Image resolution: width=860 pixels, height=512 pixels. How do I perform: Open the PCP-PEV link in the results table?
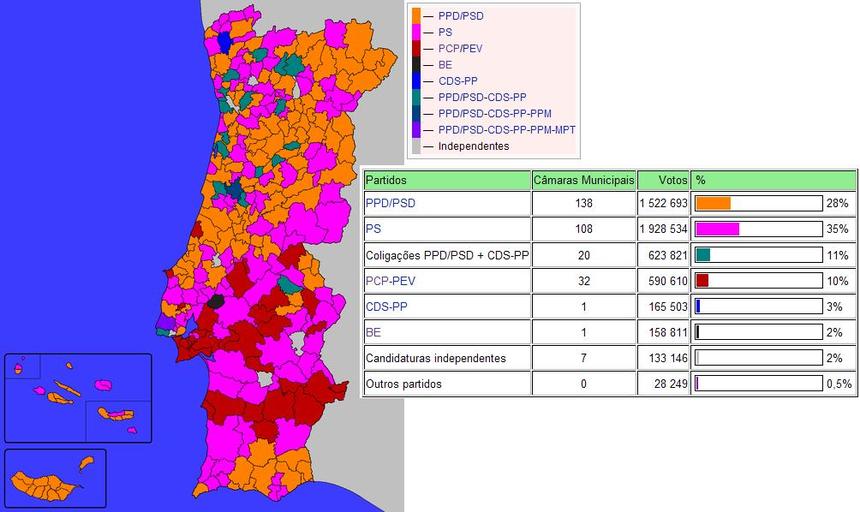coord(390,281)
